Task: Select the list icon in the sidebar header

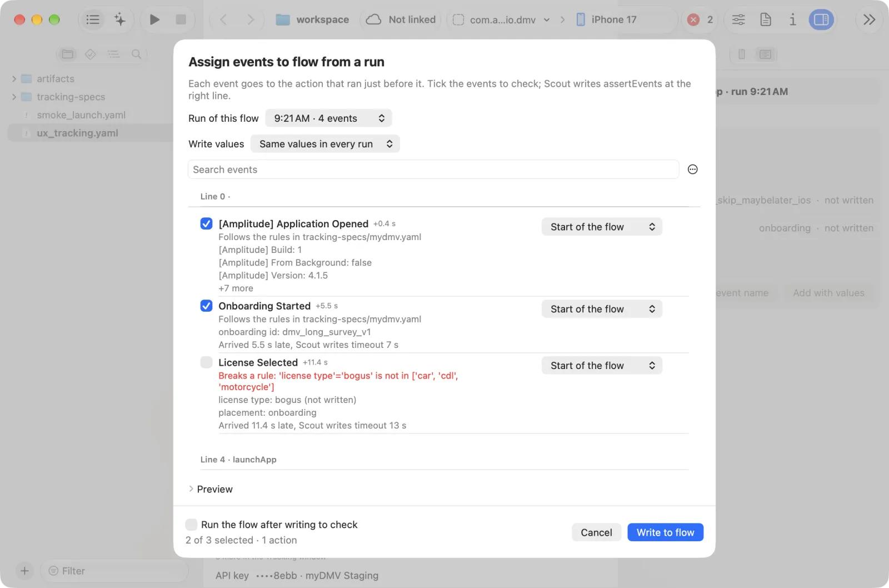Action: pyautogui.click(x=113, y=54)
